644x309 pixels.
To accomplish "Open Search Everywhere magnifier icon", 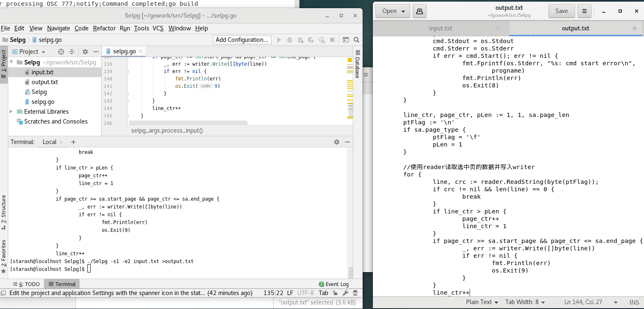I will [356, 40].
